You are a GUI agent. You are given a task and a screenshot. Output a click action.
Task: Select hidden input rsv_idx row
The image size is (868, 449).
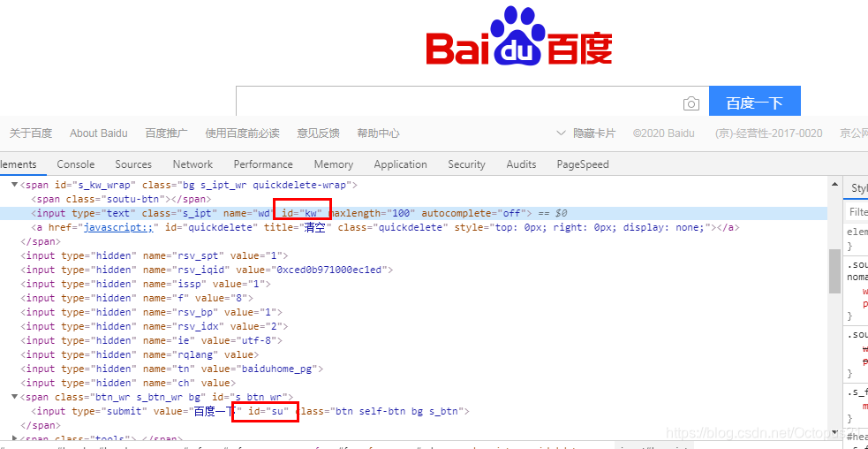(x=413, y=326)
